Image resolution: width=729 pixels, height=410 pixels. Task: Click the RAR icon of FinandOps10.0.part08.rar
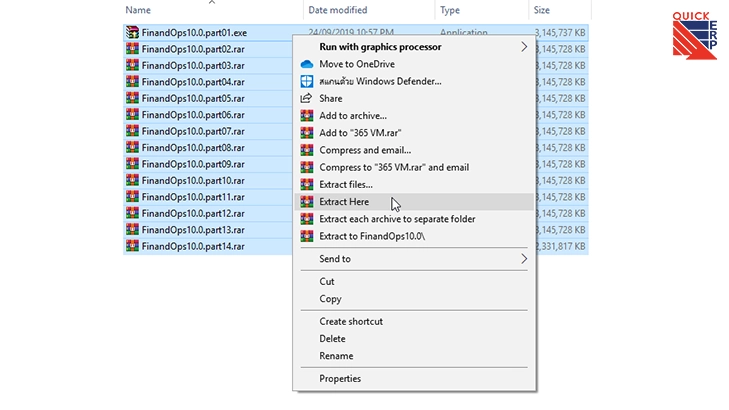pos(133,147)
